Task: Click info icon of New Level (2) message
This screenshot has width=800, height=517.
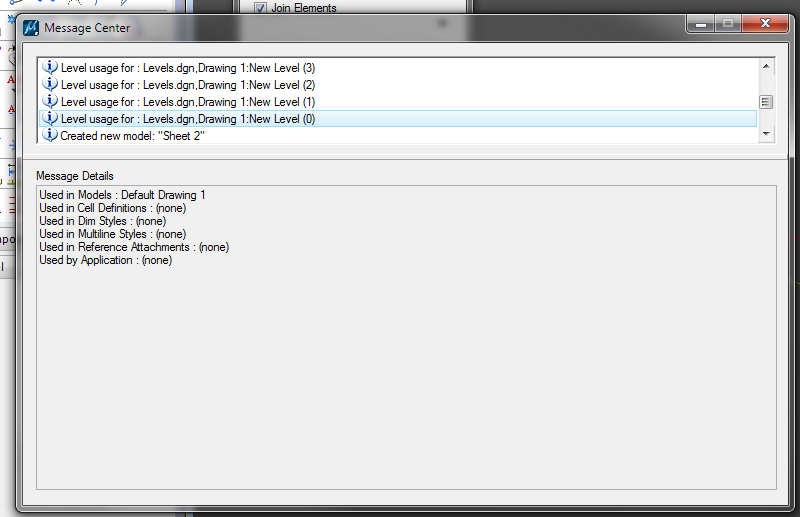Action: 49,84
